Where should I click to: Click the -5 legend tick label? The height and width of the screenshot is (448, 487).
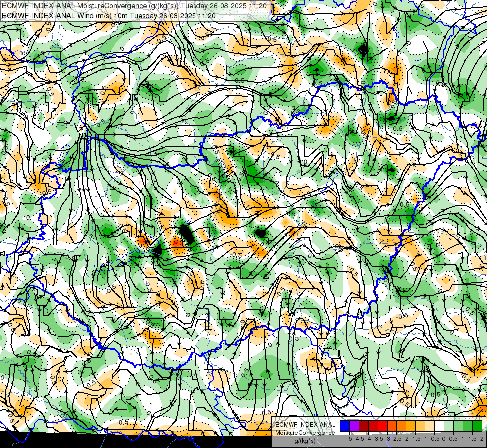tap(349, 439)
